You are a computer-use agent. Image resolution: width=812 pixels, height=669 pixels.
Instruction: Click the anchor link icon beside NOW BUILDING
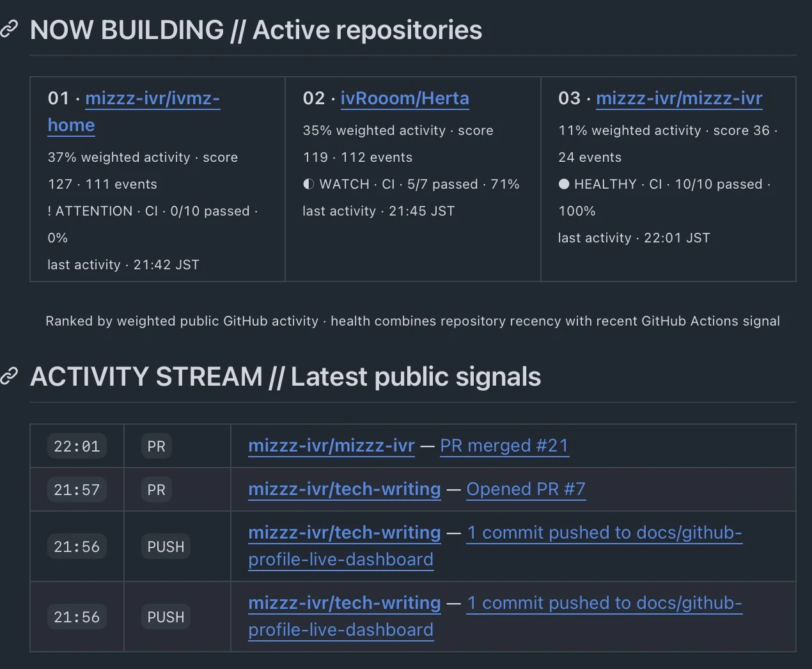[9, 29]
